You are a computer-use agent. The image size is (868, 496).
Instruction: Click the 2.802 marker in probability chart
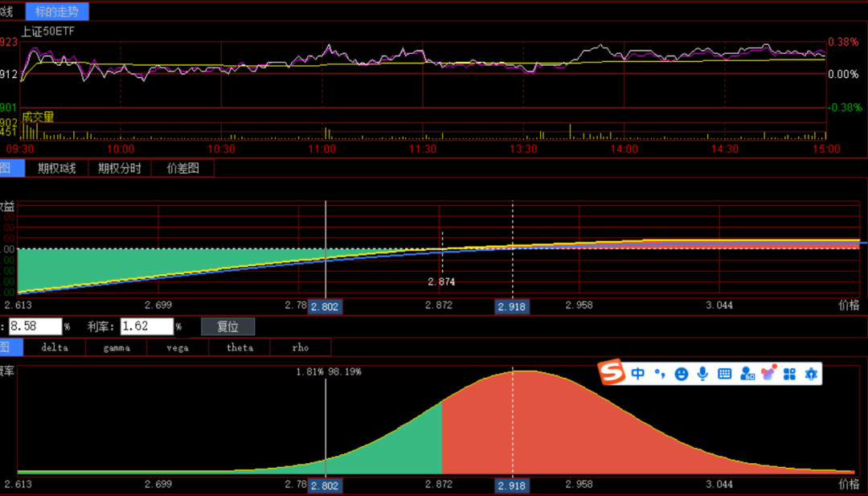point(325,486)
